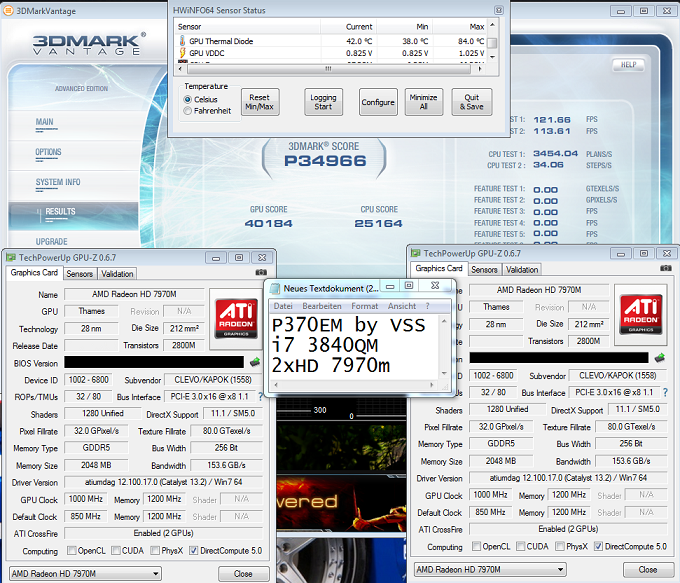
Task: Open the ? help menu in Notepad
Action: tap(428, 306)
